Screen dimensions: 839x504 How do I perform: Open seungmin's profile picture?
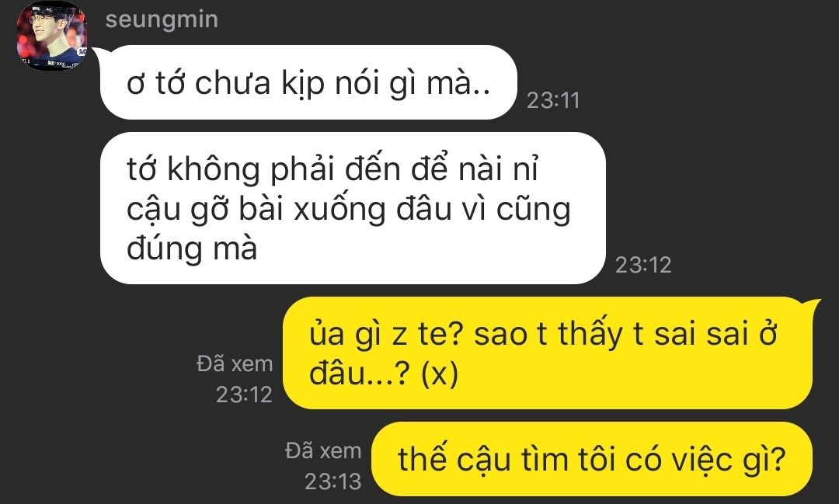[51, 35]
